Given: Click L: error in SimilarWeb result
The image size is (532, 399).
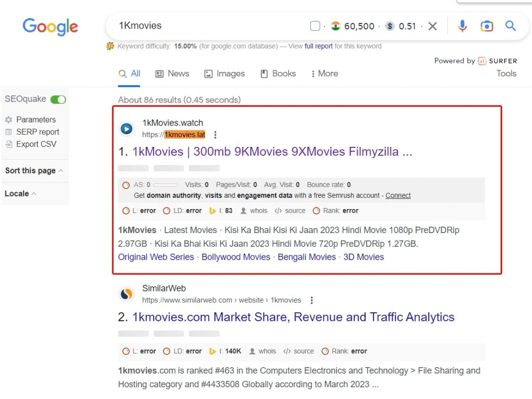Looking at the screenshot, I should (x=139, y=352).
